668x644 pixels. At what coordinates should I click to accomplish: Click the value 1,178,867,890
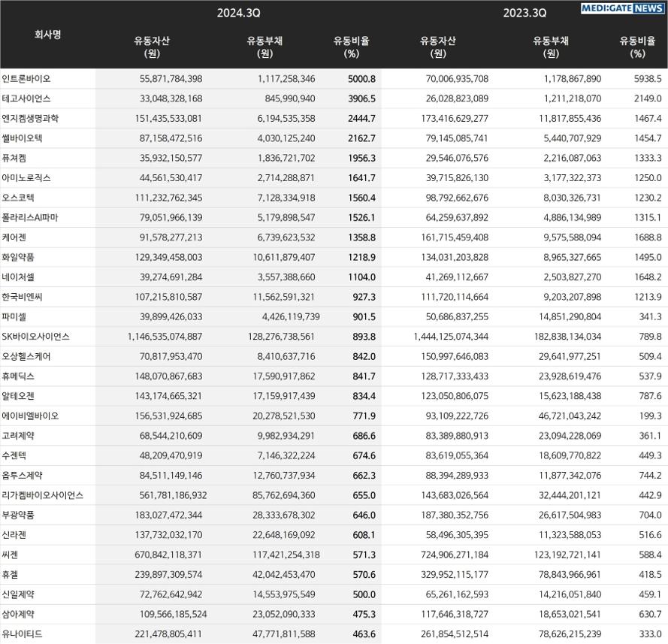573,79
